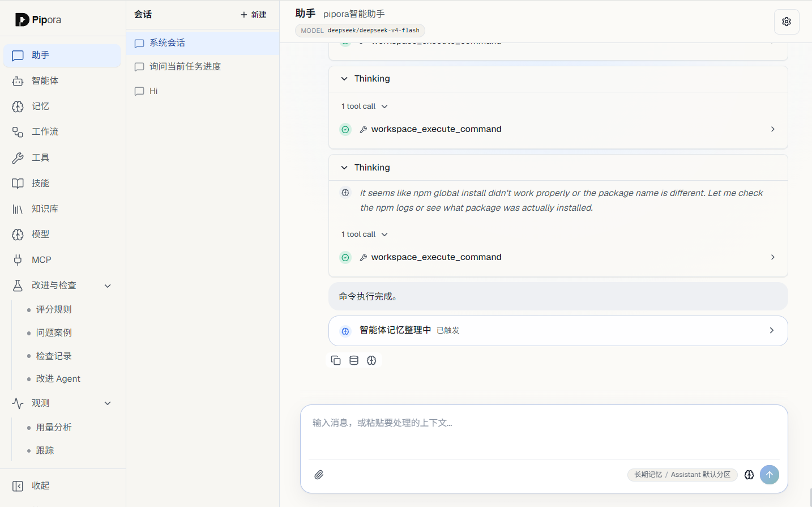
Task: Click 新建 to create conversation
Action: point(254,15)
